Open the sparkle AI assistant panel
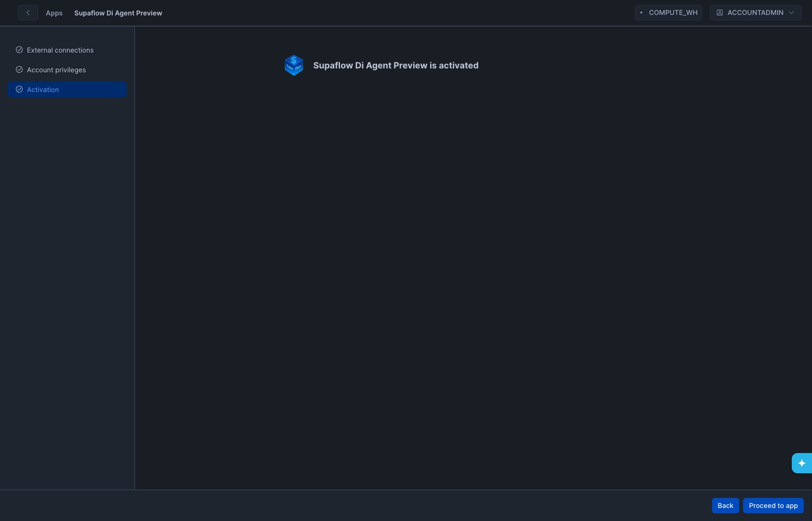This screenshot has width=812, height=521. click(801, 463)
